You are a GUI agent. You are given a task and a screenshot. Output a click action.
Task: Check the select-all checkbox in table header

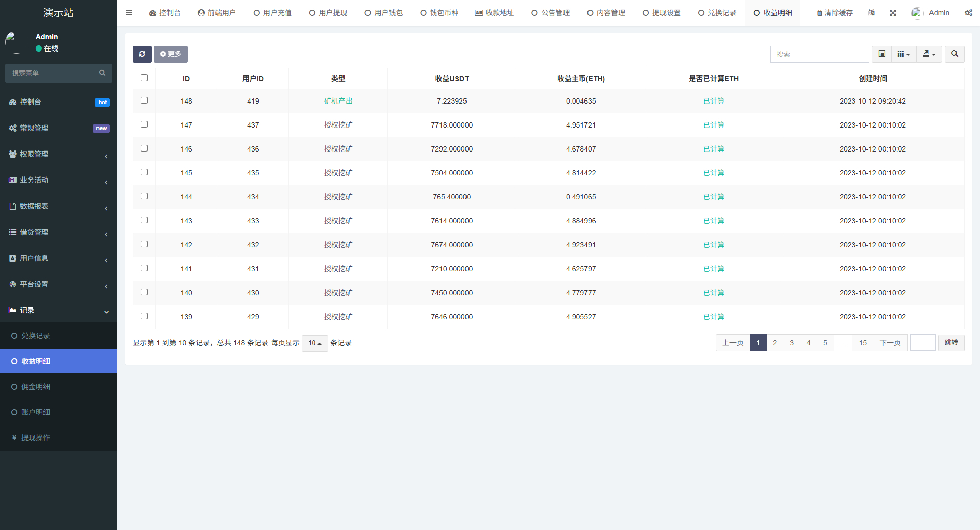pos(144,78)
